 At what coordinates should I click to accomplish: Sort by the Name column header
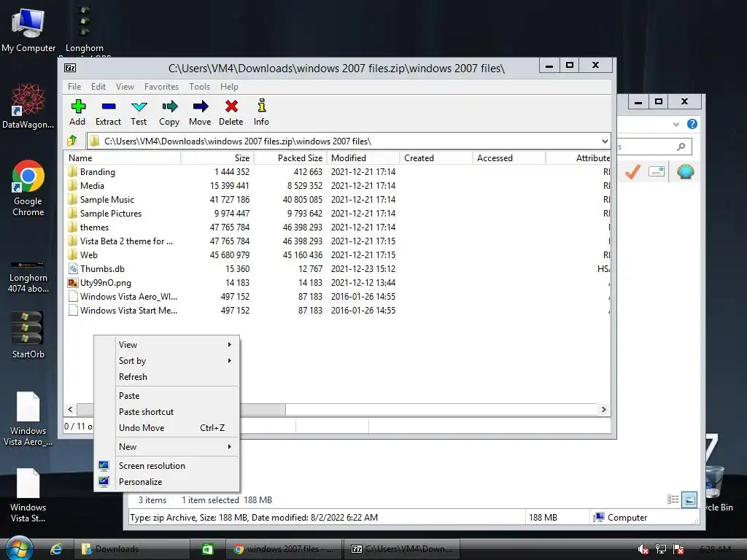pos(123,158)
